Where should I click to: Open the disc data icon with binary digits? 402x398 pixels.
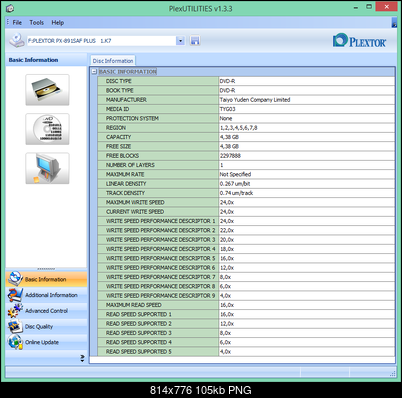47,129
